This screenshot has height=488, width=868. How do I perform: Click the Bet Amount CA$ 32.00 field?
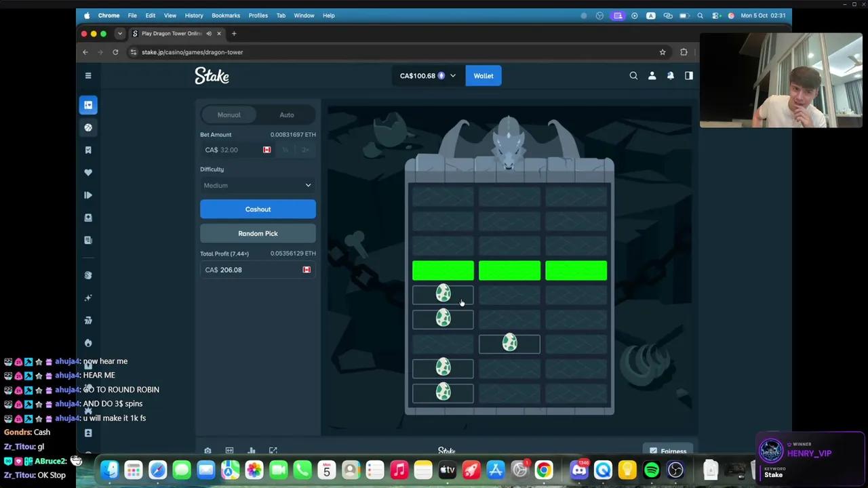236,150
